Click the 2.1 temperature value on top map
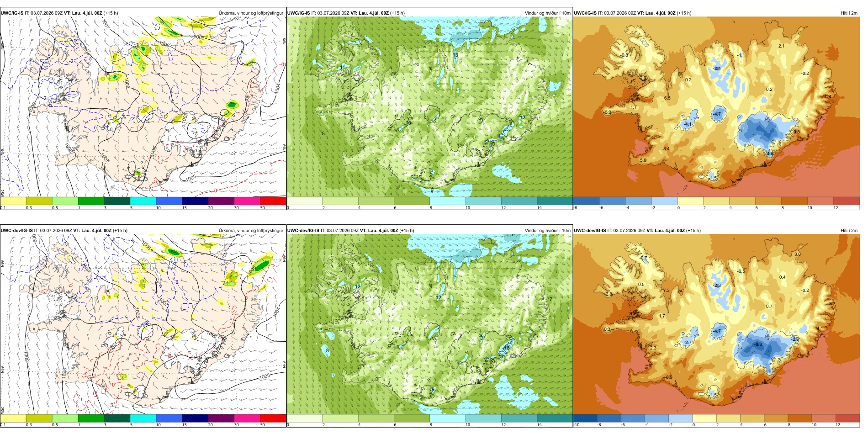This screenshot has width=868, height=434. [x=782, y=46]
